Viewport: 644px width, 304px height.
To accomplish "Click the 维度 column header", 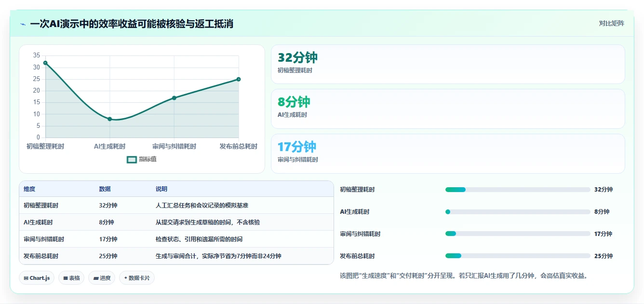I will (x=29, y=189).
